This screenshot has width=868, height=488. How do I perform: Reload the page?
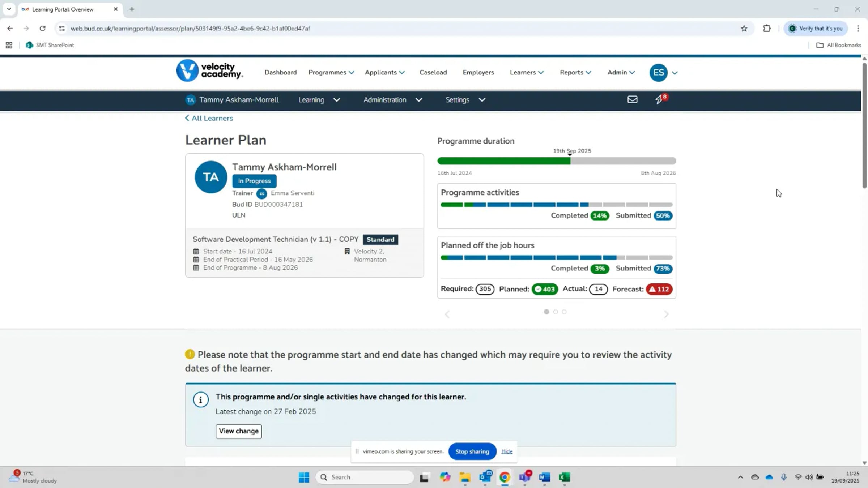[42, 29]
